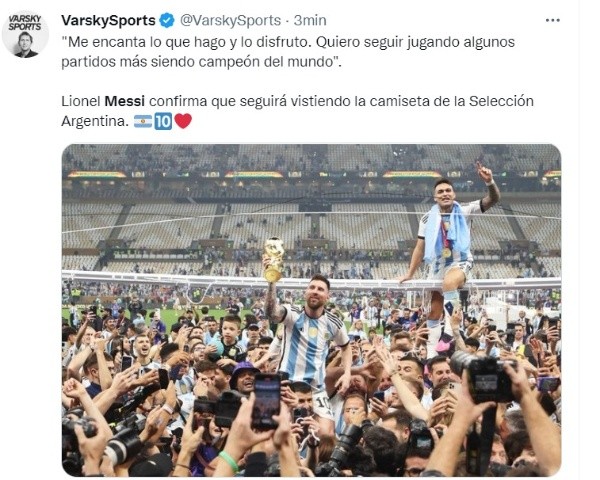The image size is (600, 480).
Task: Click the sentence "confirma que seguirá vistiendo"
Action: tap(249, 101)
